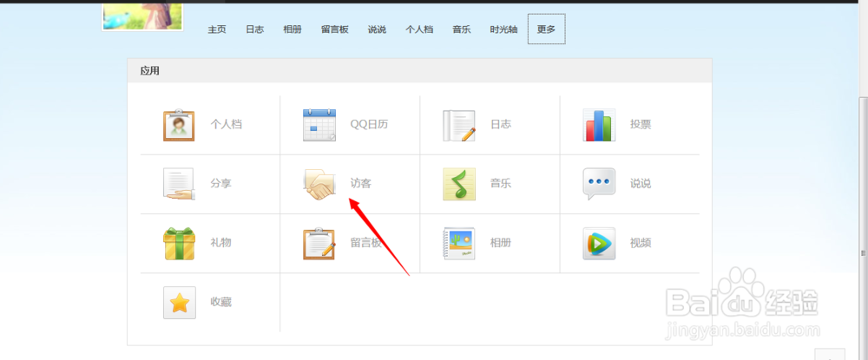868x360 pixels.
Task: Open the 视频 app text link
Action: pos(641,243)
